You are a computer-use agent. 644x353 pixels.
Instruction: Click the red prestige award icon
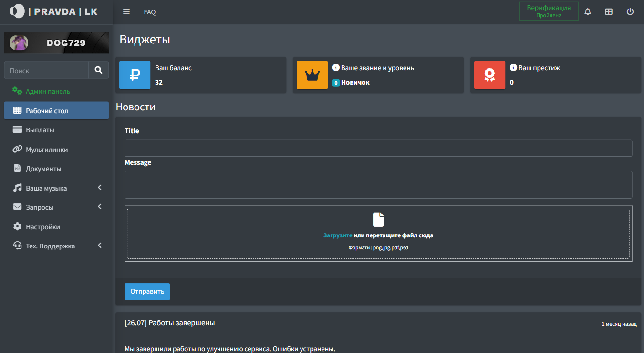pos(489,75)
